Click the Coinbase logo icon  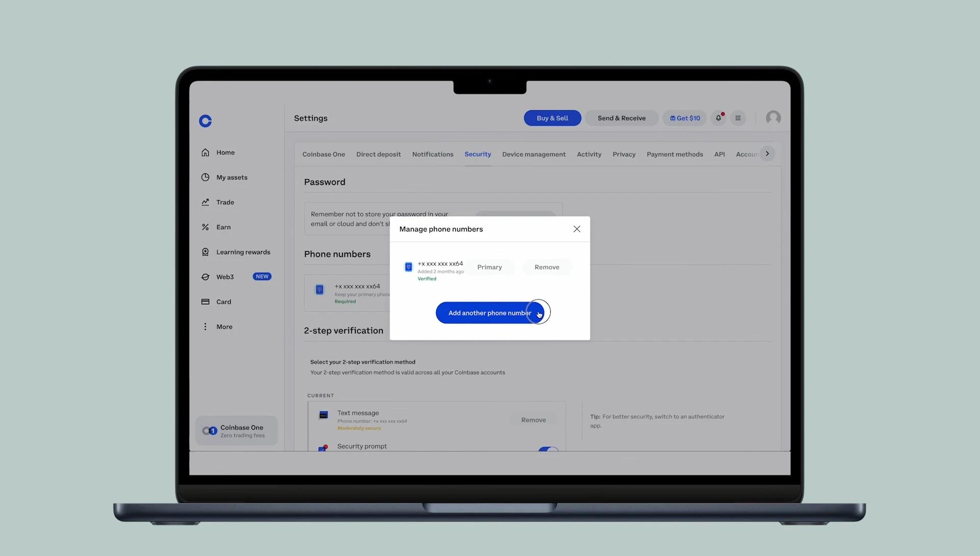point(205,121)
